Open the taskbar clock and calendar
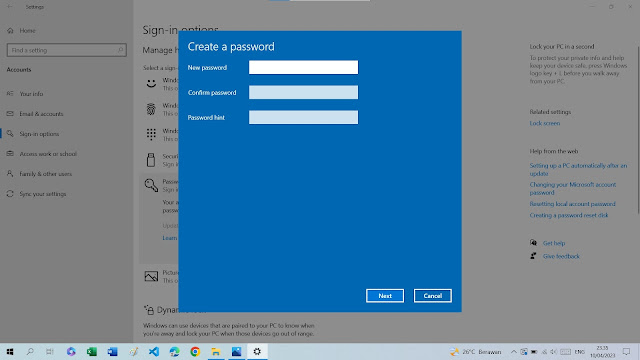 pos(602,351)
